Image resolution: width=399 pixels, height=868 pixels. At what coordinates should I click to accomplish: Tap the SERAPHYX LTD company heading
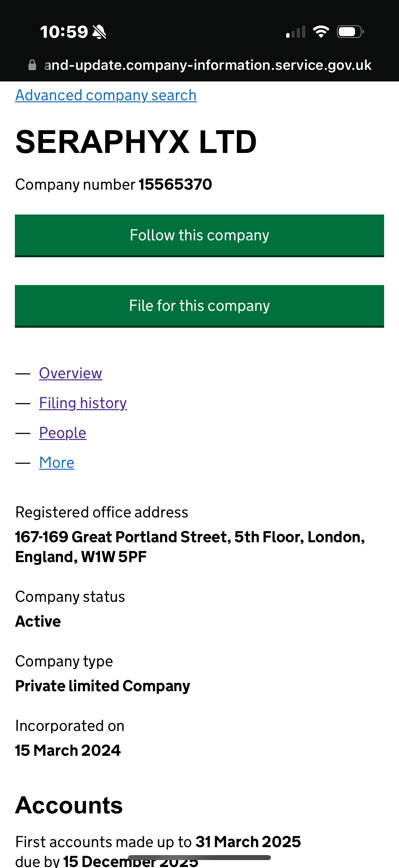point(136,142)
